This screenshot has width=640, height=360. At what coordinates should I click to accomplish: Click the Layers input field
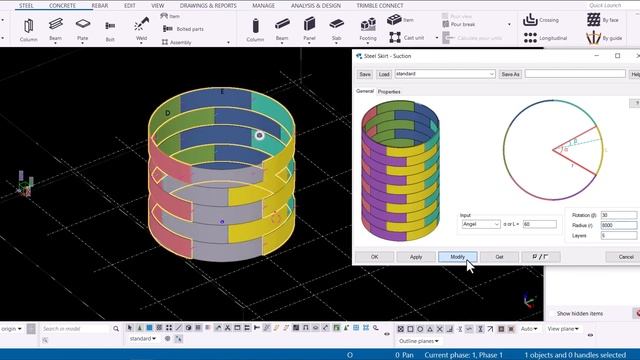(619, 236)
